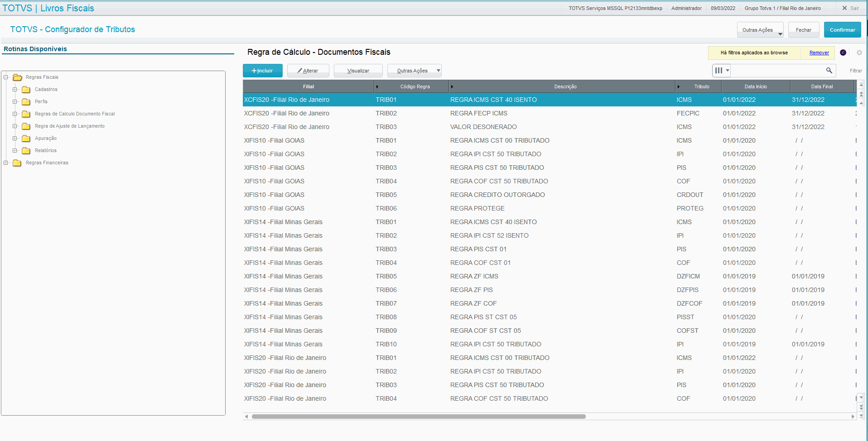868x441 pixels.
Task: Expand the Relatórios tree node
Action: [15, 151]
